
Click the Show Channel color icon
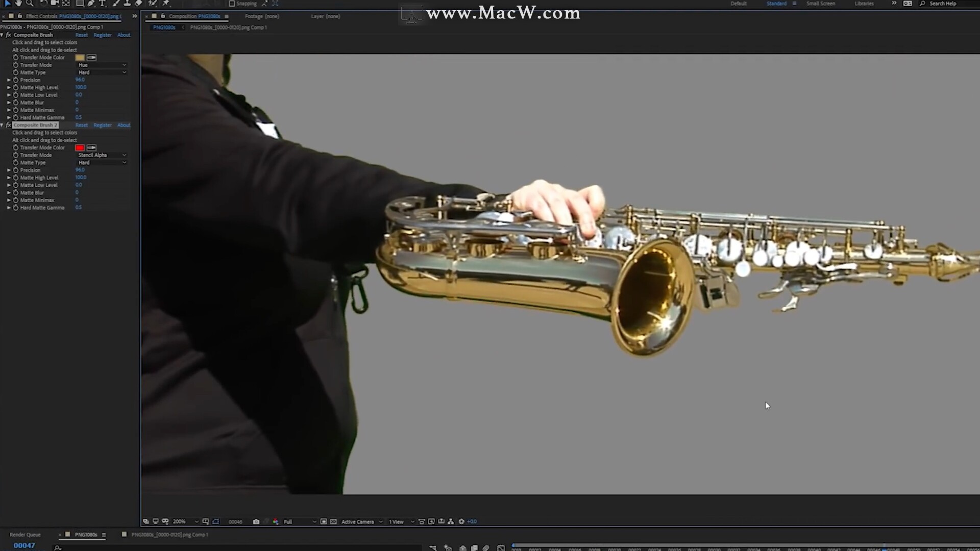tap(276, 521)
